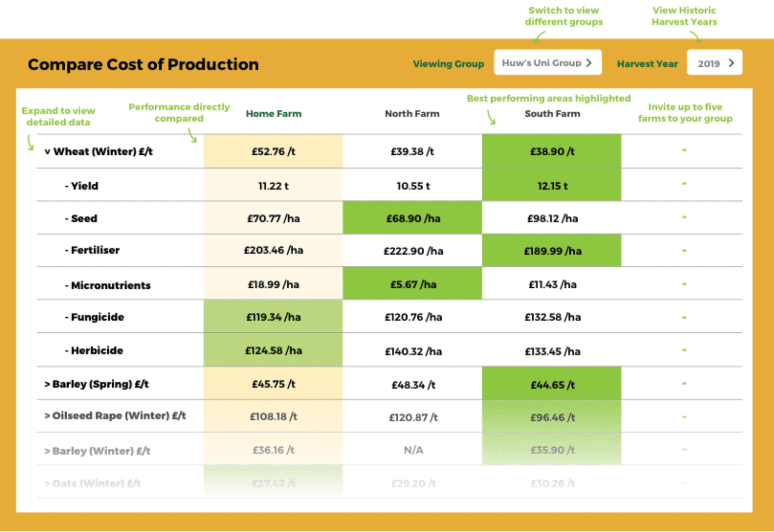This screenshot has width=774, height=532.
Task: Click the Viewing Group label
Action: [x=448, y=64]
